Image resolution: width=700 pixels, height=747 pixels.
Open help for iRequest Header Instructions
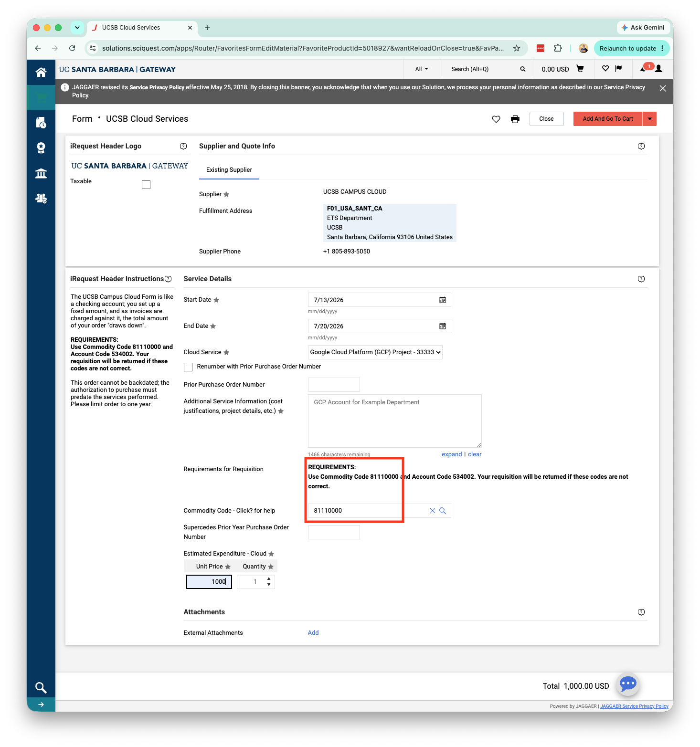click(x=168, y=279)
